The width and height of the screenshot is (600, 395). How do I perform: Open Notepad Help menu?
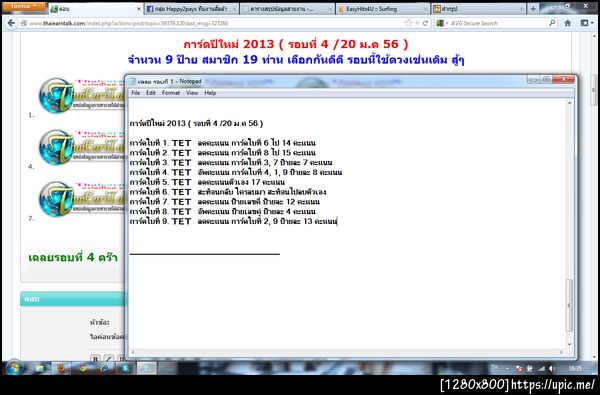point(210,93)
